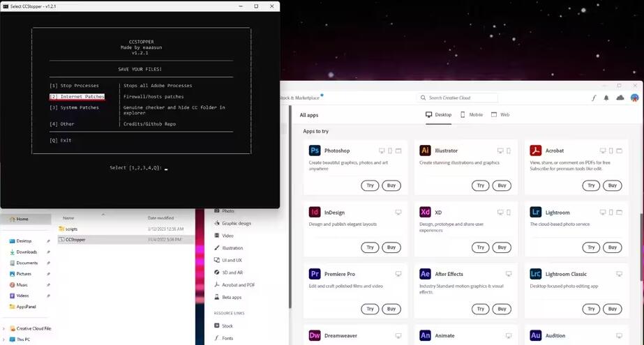This screenshot has width=644, height=345.
Task: Click the Acrobat and PDF category icon
Action: point(217,284)
